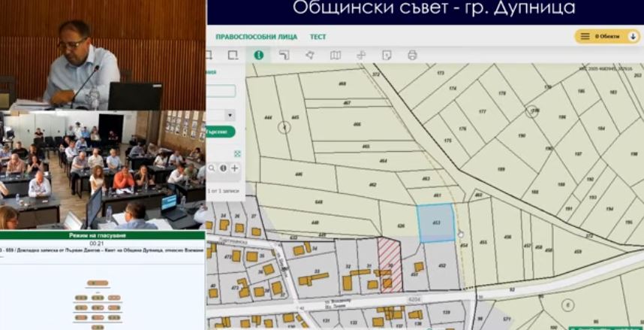Viewport: 644px width, 330px height.
Task: Click parcel number 456 on map
Action: point(507,237)
